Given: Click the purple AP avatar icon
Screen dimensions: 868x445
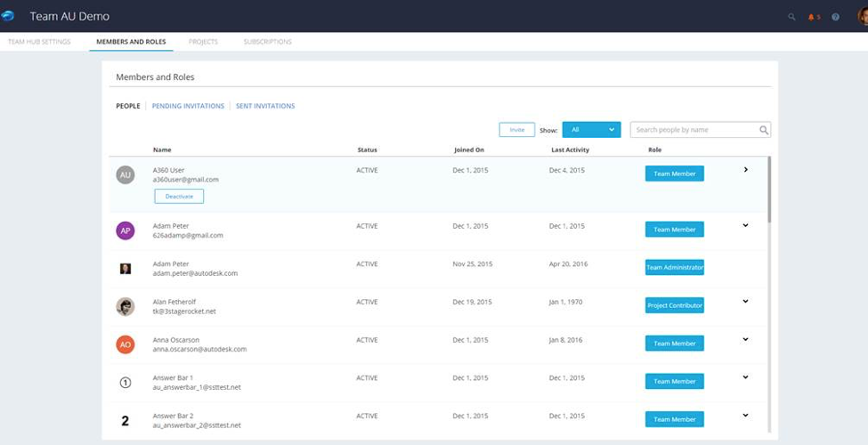Looking at the screenshot, I should (126, 231).
